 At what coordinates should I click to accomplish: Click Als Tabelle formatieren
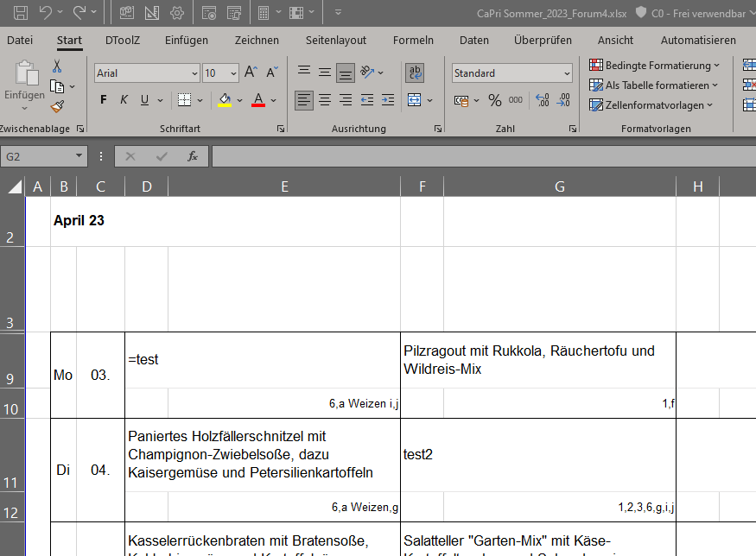[x=653, y=85]
